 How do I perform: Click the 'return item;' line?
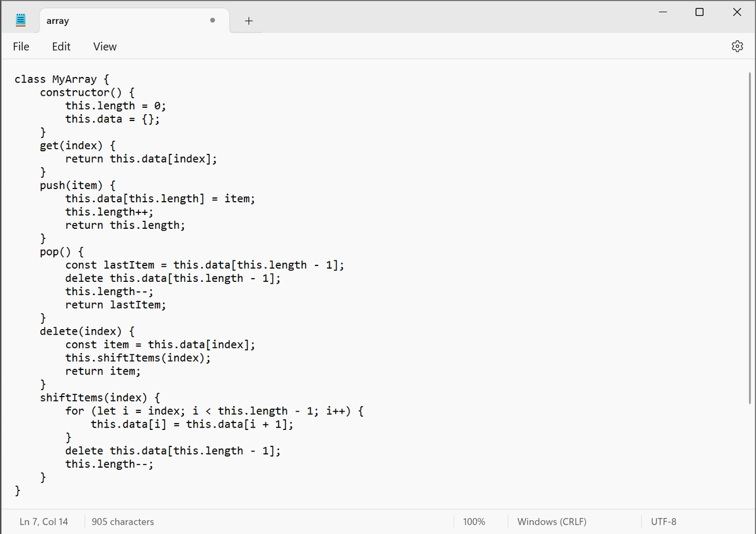coord(103,371)
